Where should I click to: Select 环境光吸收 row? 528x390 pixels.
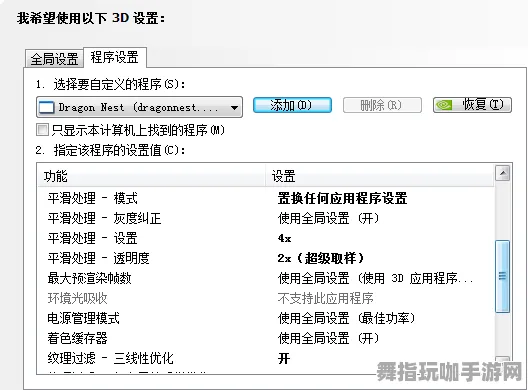coord(266,298)
